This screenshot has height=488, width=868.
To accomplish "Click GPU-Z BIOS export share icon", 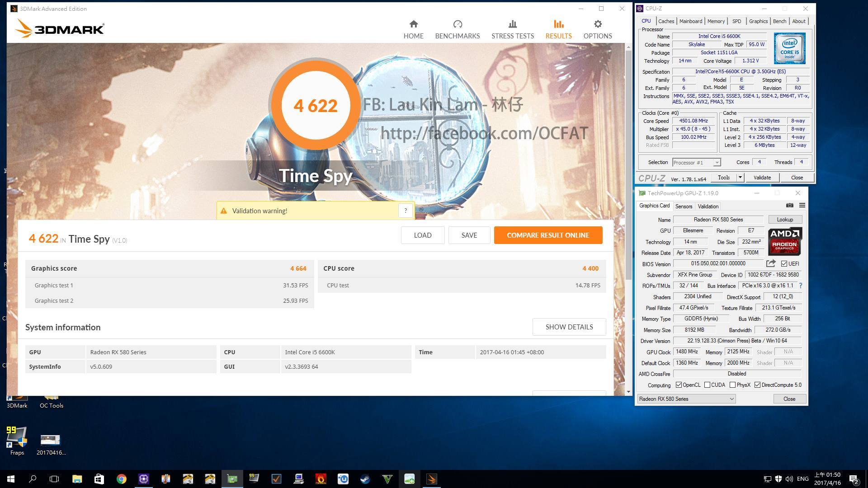I will coord(771,263).
